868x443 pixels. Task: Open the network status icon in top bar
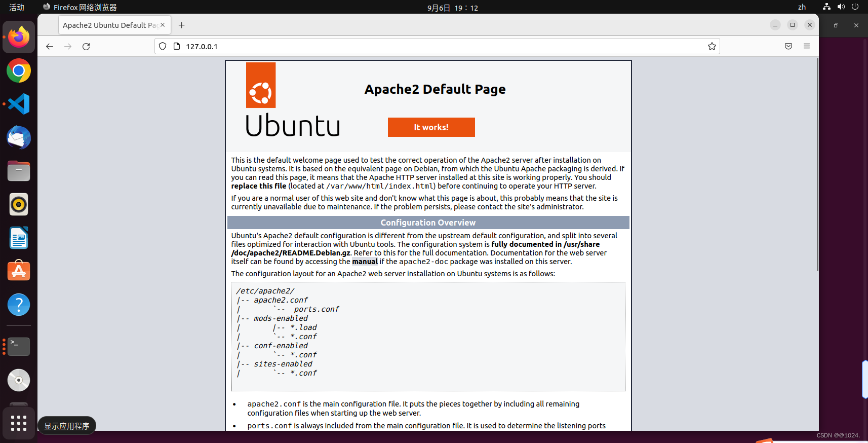(826, 7)
